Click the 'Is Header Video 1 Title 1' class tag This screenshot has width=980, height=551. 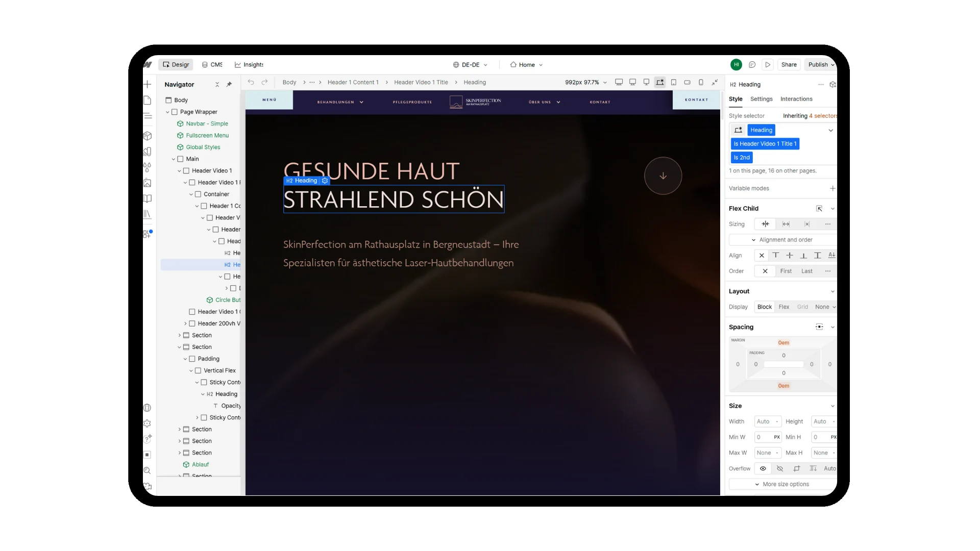pyautogui.click(x=765, y=144)
